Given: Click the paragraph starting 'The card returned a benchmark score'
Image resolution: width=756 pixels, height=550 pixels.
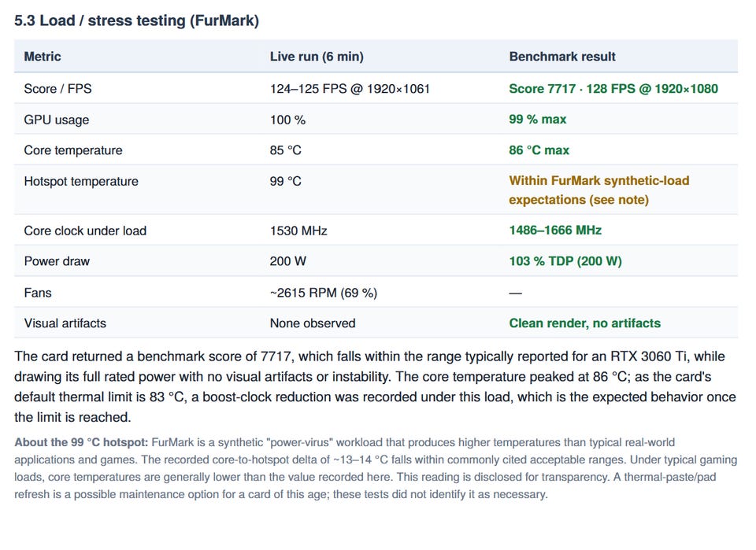Looking at the screenshot, I should 375,387.
